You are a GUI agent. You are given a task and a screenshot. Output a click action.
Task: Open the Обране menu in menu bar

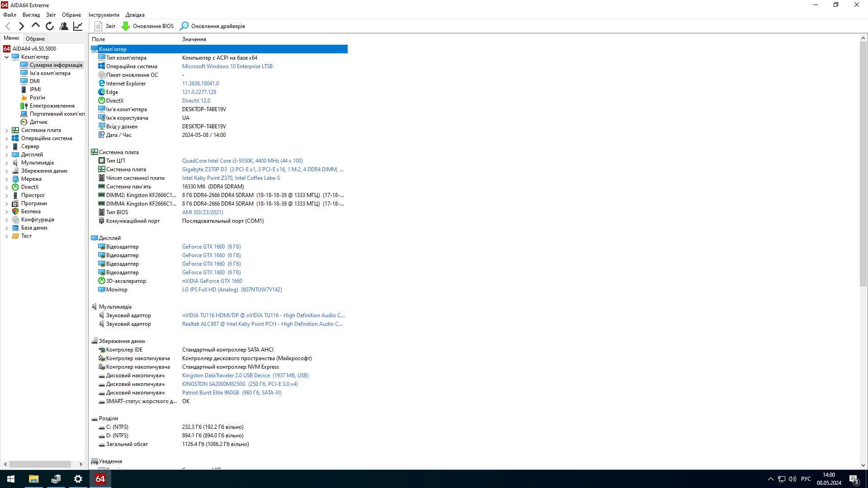tap(71, 15)
